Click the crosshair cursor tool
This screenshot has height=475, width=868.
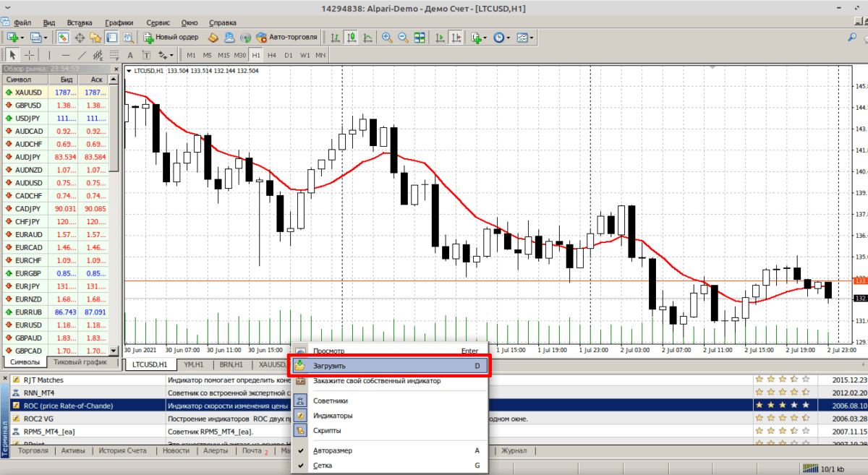30,55
